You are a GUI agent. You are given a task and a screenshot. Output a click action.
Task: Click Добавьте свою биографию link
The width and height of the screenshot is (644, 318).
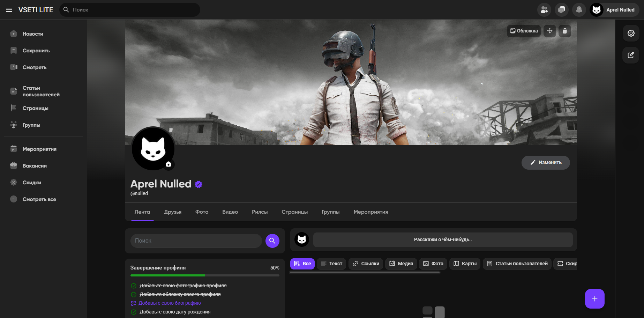point(170,303)
